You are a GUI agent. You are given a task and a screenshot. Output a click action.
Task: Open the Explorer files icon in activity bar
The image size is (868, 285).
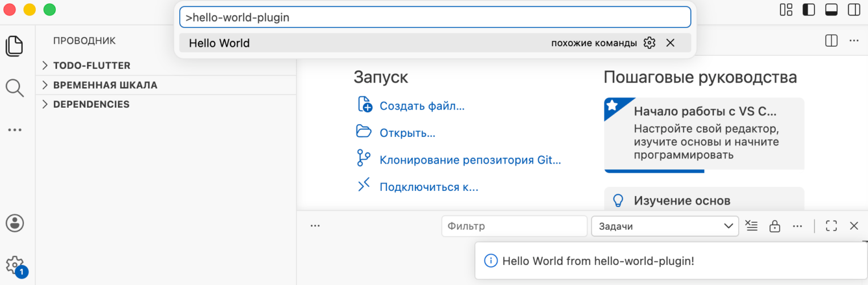tap(15, 46)
